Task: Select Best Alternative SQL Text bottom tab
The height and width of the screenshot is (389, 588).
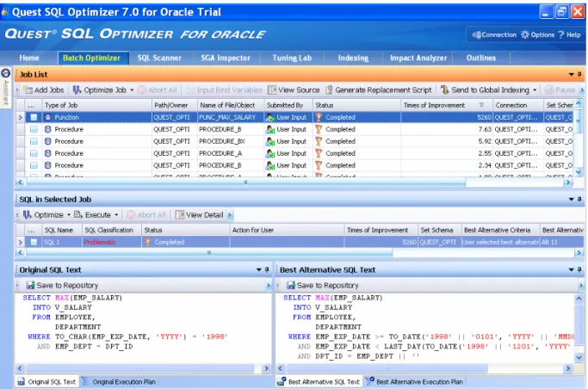Action: [319, 382]
